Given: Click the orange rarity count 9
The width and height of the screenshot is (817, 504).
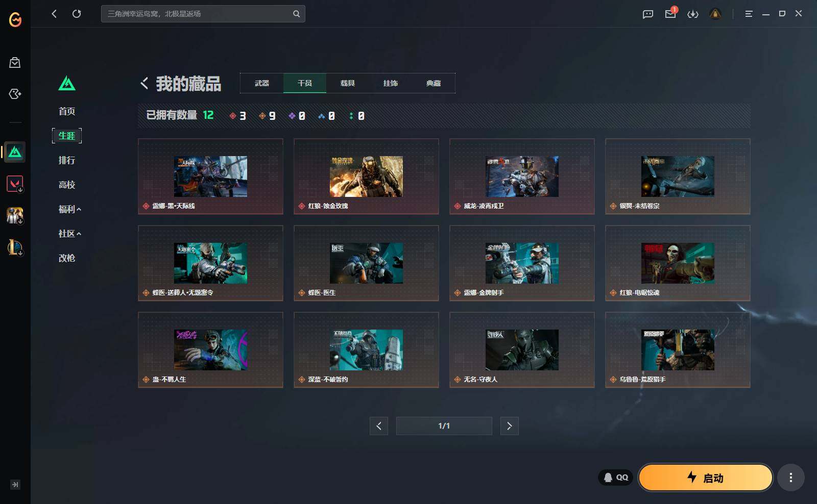Looking at the screenshot, I should tap(267, 116).
